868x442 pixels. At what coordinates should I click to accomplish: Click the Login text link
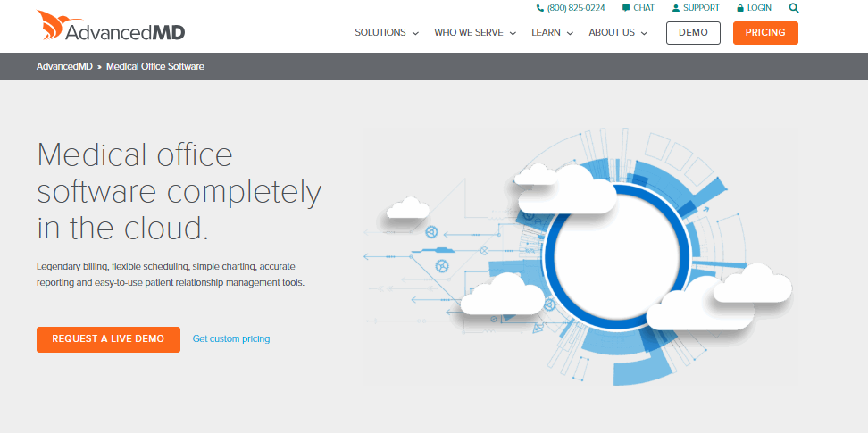pos(759,8)
